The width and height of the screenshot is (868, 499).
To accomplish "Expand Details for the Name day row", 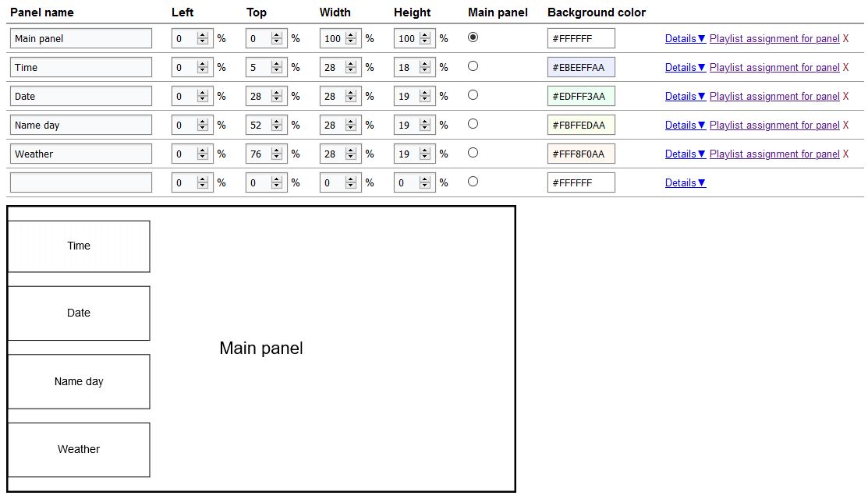I will tap(686, 125).
